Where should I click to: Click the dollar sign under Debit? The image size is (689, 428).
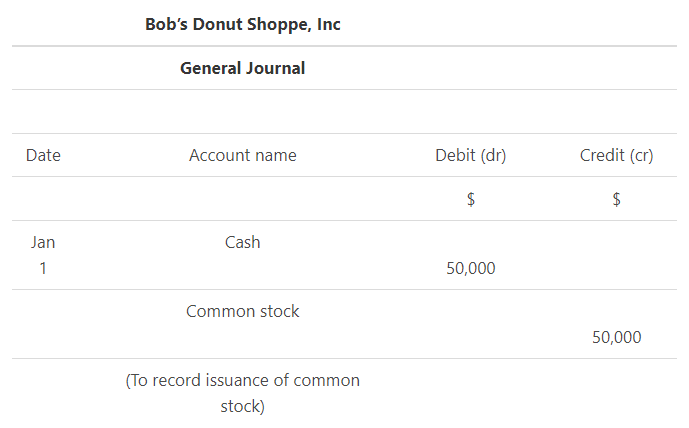[470, 199]
